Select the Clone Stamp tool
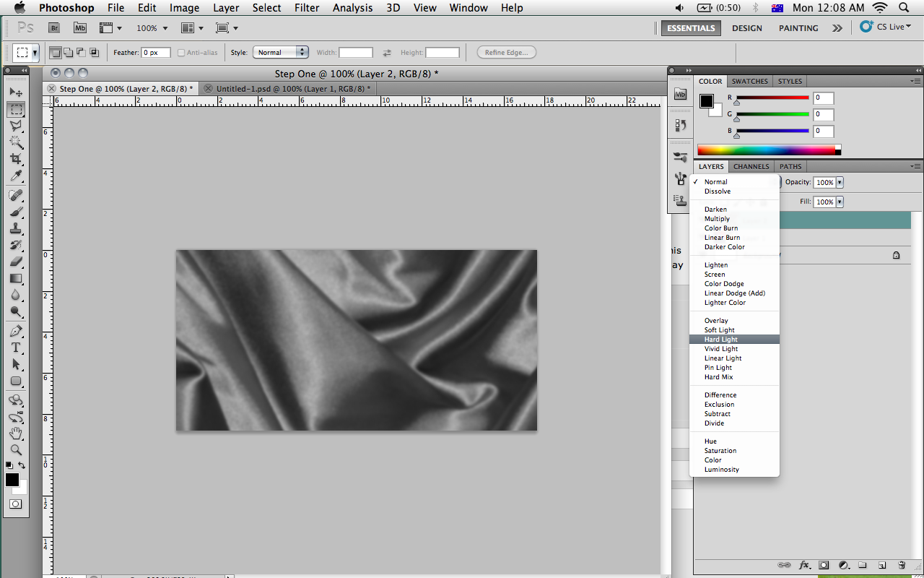924x578 pixels. tap(16, 228)
